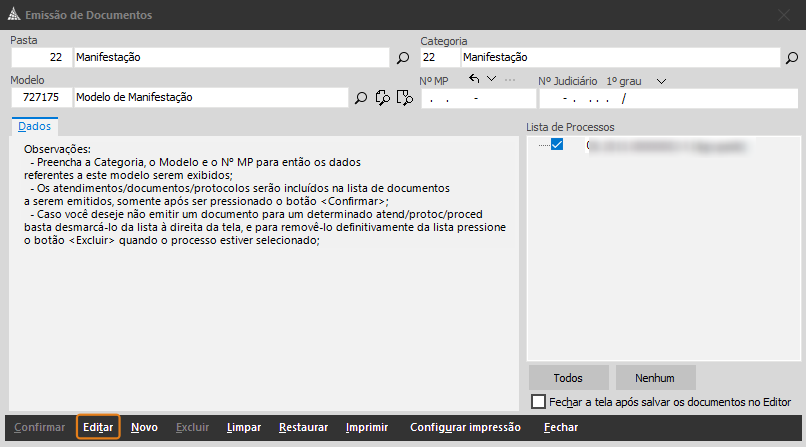Click the Confirmar button
Image resolution: width=806 pixels, height=447 pixels.
point(40,427)
